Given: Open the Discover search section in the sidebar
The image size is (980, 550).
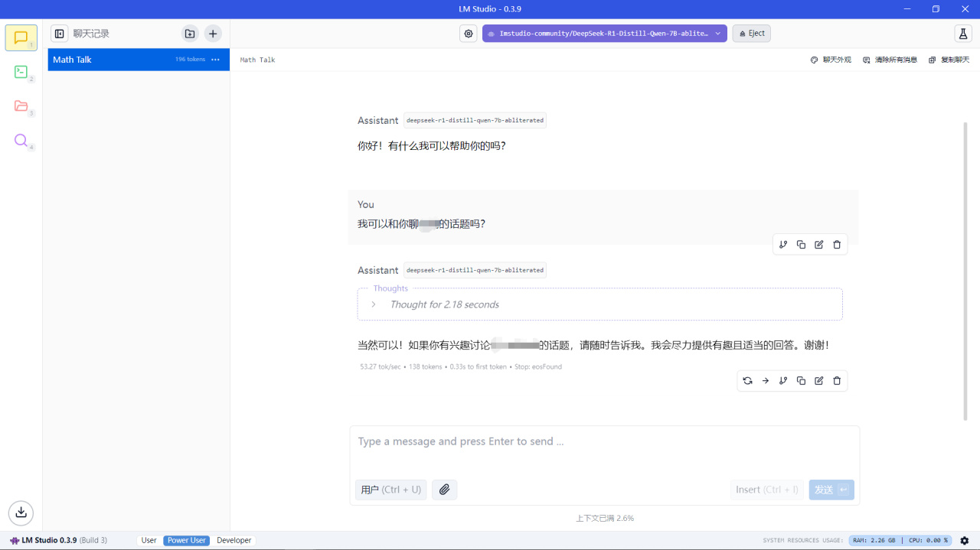Looking at the screenshot, I should click(x=21, y=141).
